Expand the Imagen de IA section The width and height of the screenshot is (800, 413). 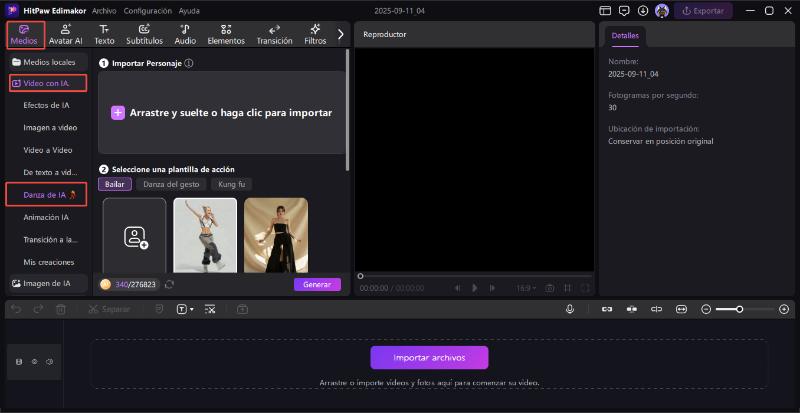(x=48, y=283)
